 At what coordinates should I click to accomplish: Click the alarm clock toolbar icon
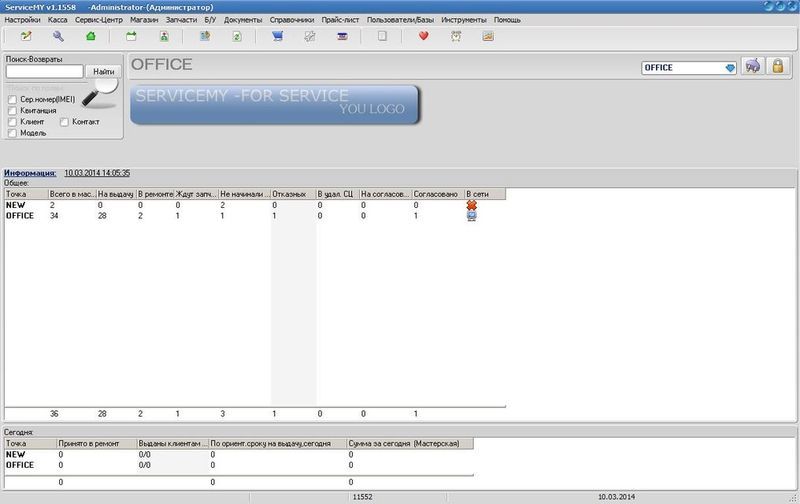click(456, 36)
